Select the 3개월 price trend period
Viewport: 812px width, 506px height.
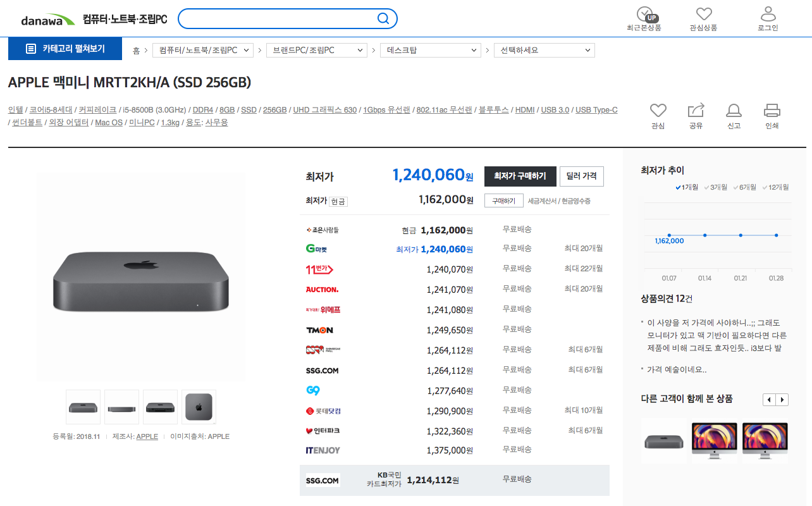(x=715, y=187)
